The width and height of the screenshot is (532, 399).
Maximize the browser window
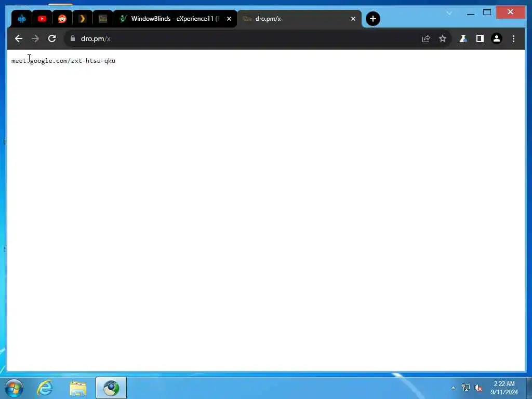pos(487,12)
